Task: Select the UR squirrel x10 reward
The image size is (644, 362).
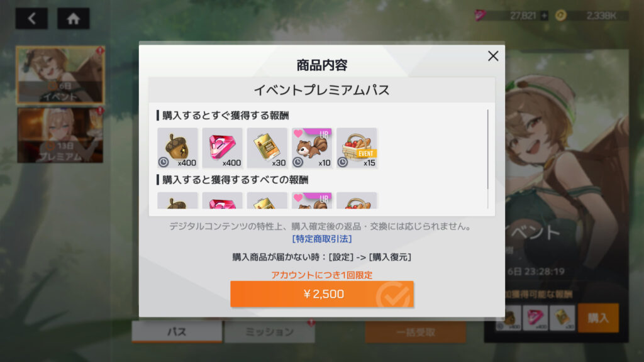Action: 312,148
